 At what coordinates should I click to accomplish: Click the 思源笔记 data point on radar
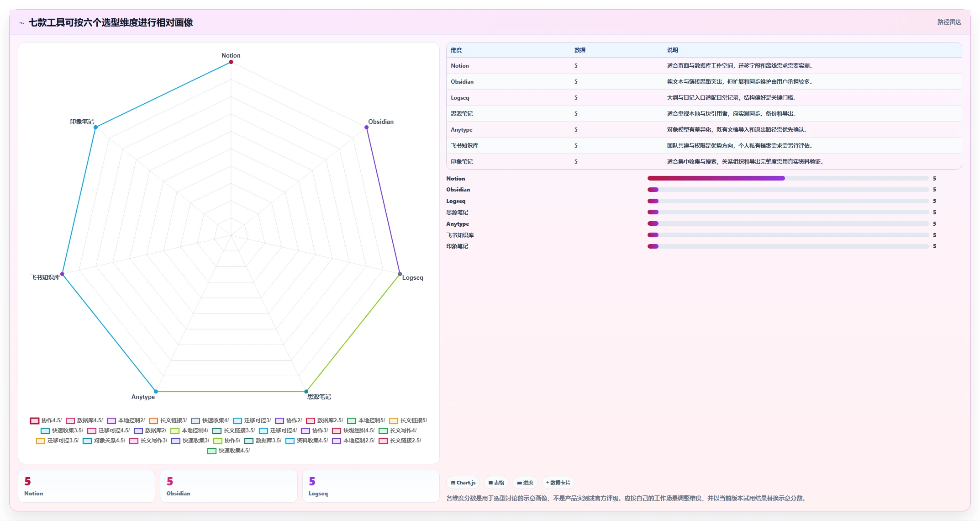coord(306,392)
